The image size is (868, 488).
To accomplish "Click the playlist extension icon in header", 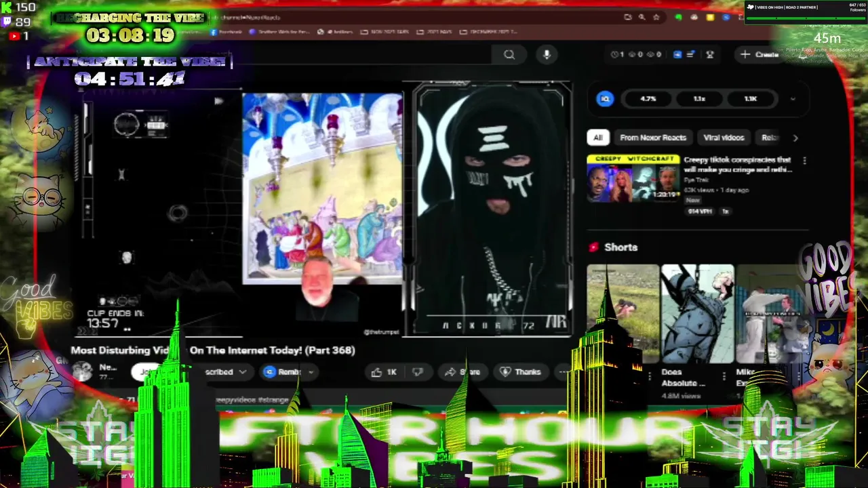I will 690,54.
